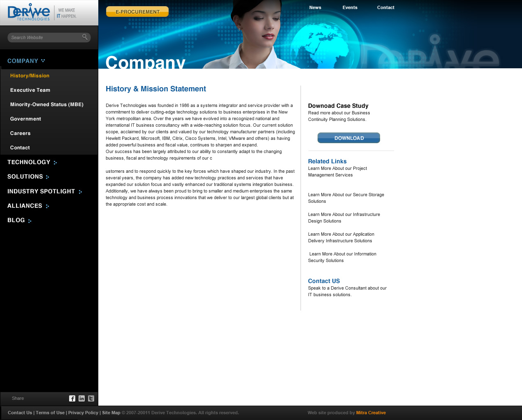The width and height of the screenshot is (522, 420).
Task: Click the Download case study button
Action: pyautogui.click(x=348, y=138)
